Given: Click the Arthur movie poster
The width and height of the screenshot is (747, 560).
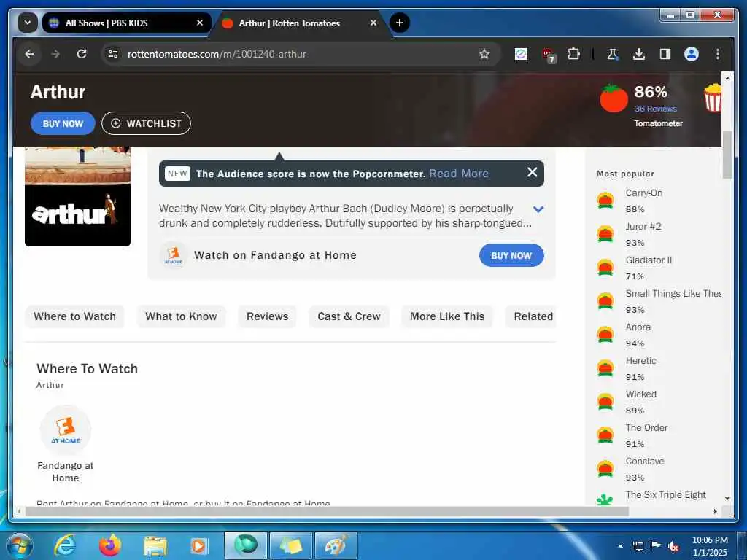Looking at the screenshot, I should [x=77, y=196].
